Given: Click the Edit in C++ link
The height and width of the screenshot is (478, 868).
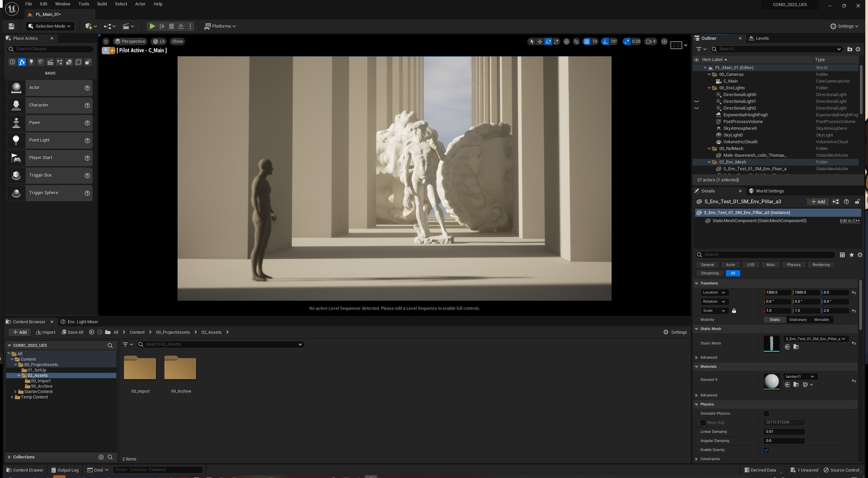Looking at the screenshot, I should pos(849,221).
